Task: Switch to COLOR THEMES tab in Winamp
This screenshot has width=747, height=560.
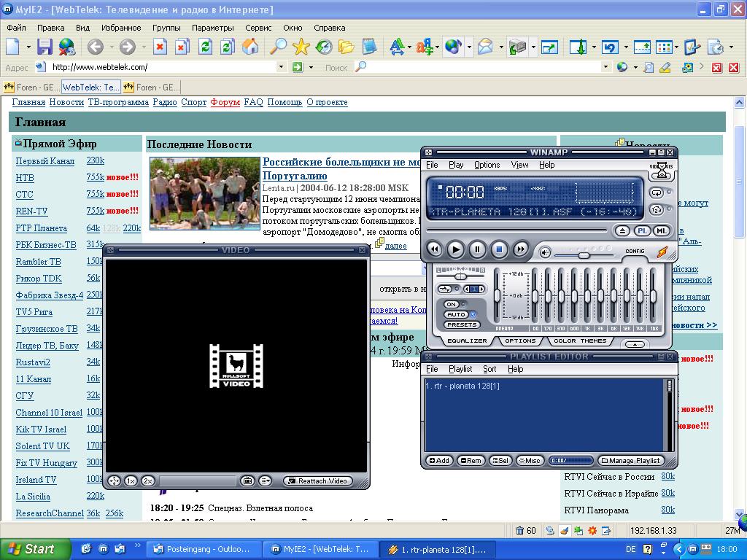Action: 580,341
